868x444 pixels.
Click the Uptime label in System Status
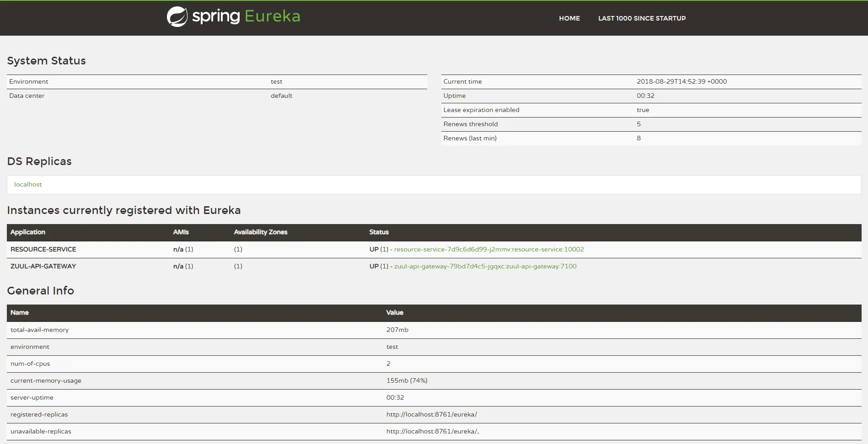pos(455,96)
